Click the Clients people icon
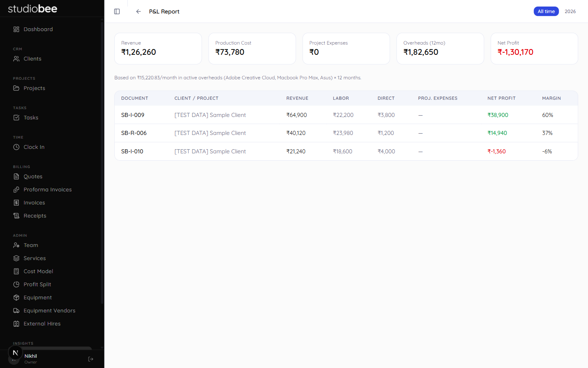 [16, 59]
